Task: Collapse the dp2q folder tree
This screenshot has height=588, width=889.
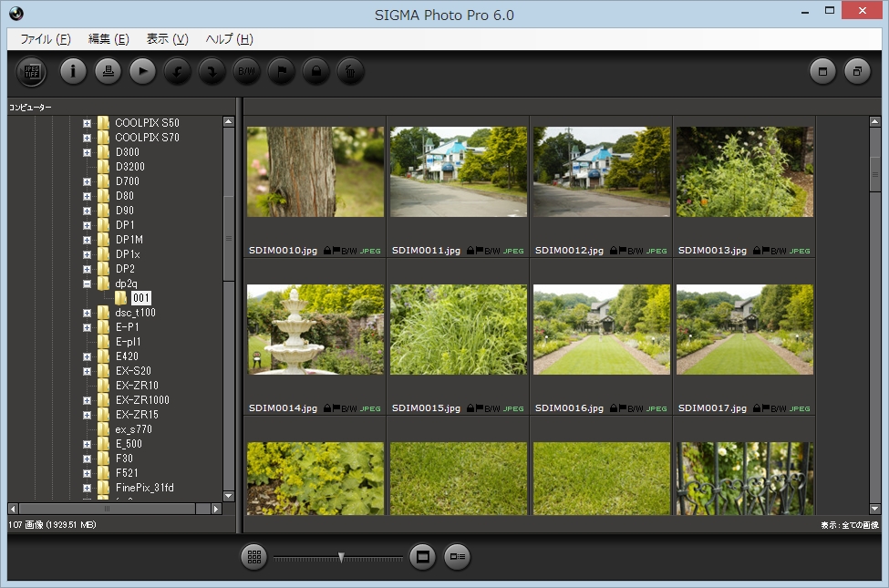Action: tap(87, 283)
